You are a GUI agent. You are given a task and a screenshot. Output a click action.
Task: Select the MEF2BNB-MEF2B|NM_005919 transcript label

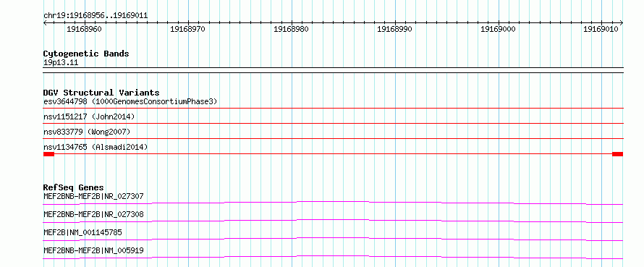(x=93, y=250)
